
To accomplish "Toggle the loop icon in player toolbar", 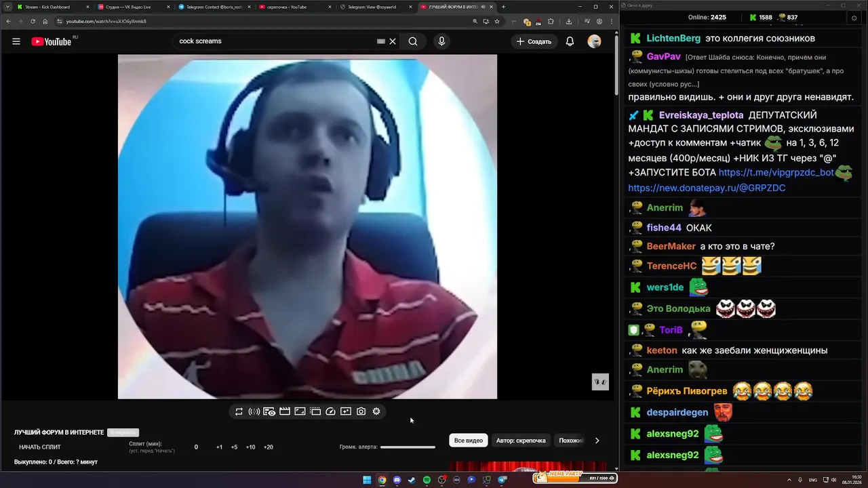I will point(239,411).
